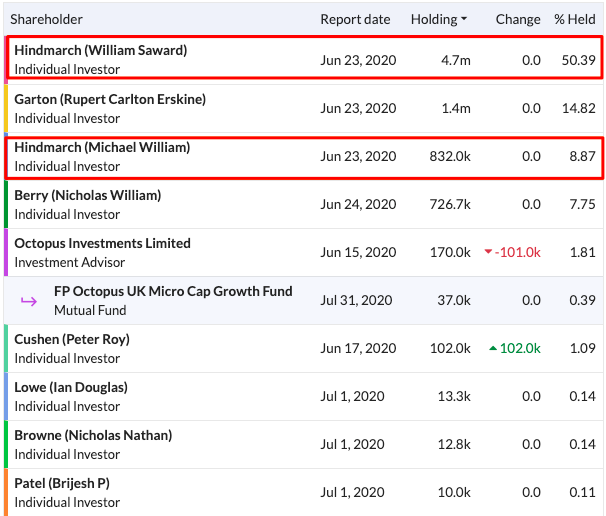Select the Jul 31, 2020 report date
Image resolution: width=606 pixels, height=516 pixels.
coord(356,300)
